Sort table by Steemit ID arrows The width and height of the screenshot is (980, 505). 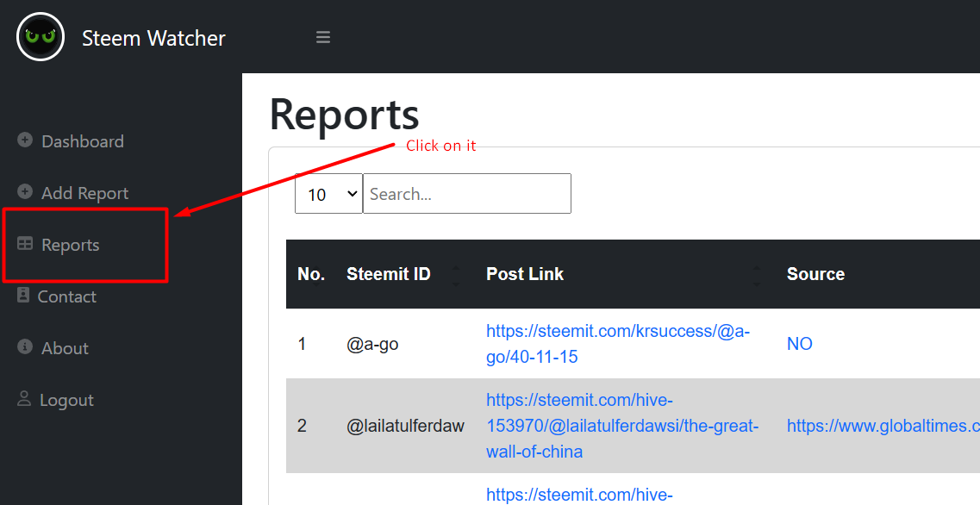pyautogui.click(x=456, y=276)
